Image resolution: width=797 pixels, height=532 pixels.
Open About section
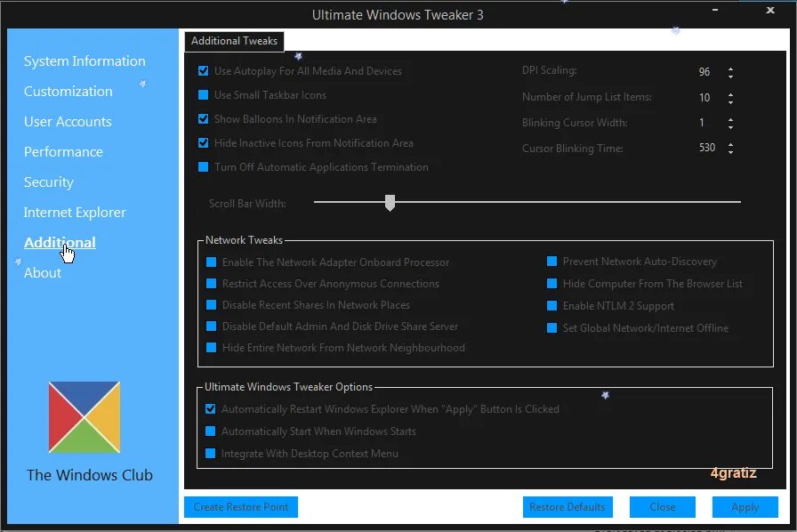(x=42, y=273)
